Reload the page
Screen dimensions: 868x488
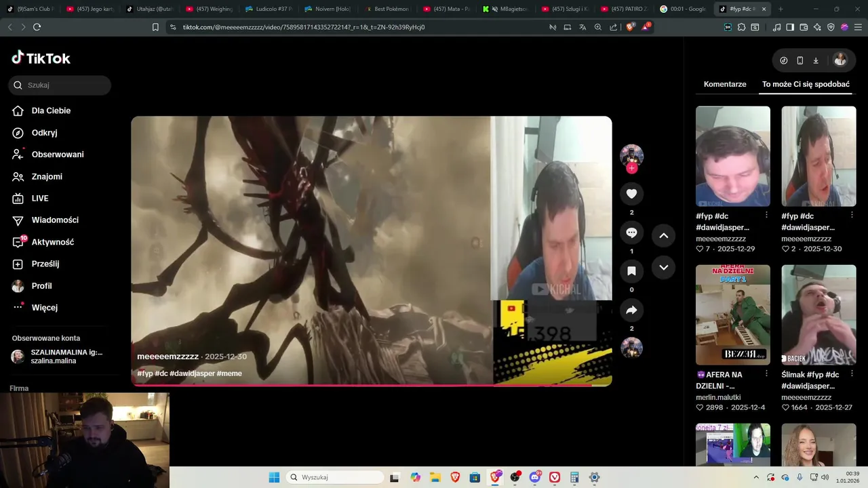[37, 27]
